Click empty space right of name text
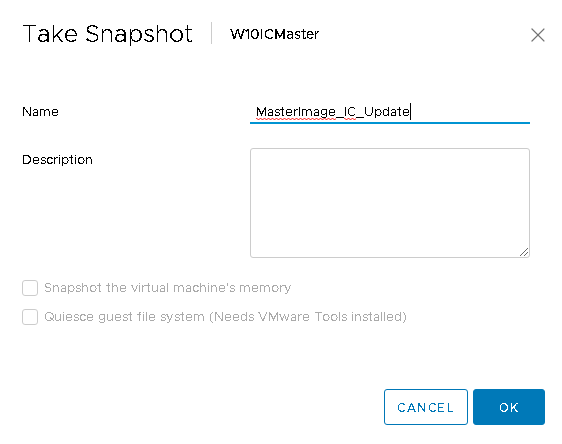562x444 pixels. coord(470,112)
